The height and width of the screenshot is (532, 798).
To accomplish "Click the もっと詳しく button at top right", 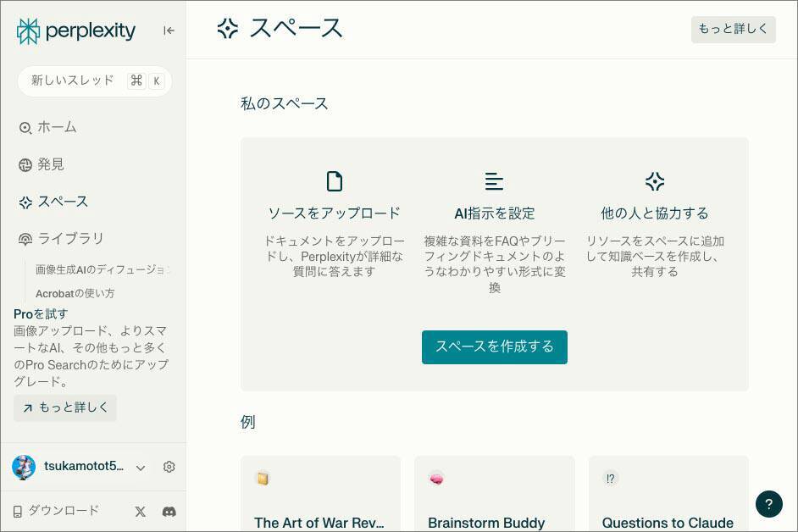I will (733, 29).
